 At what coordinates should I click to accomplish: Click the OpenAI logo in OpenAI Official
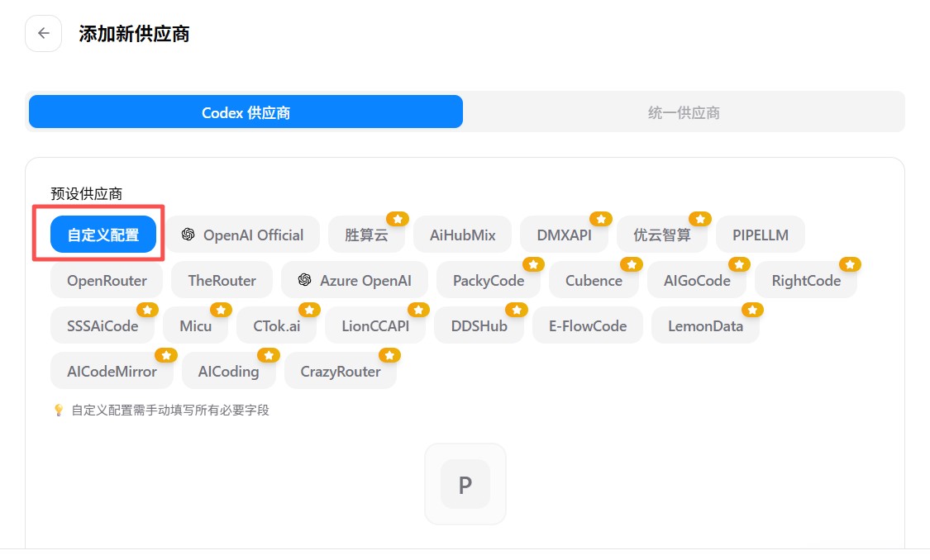tap(188, 235)
